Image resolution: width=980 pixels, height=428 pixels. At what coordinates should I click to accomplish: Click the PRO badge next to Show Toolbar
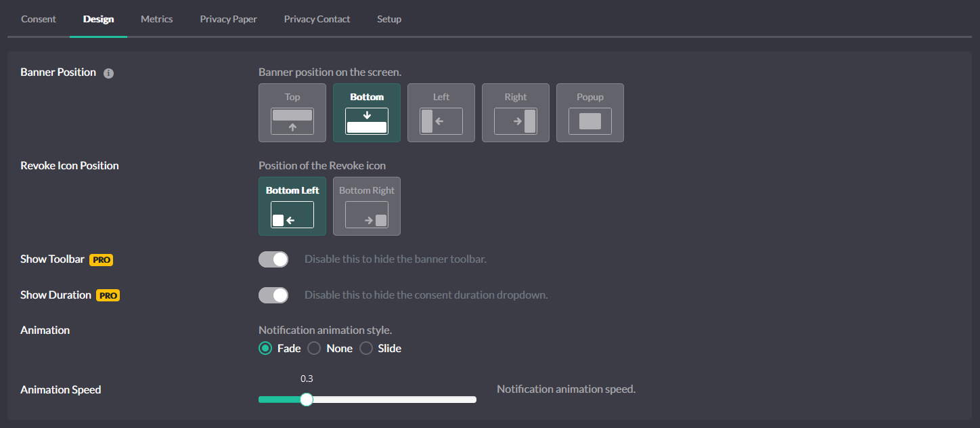[101, 259]
